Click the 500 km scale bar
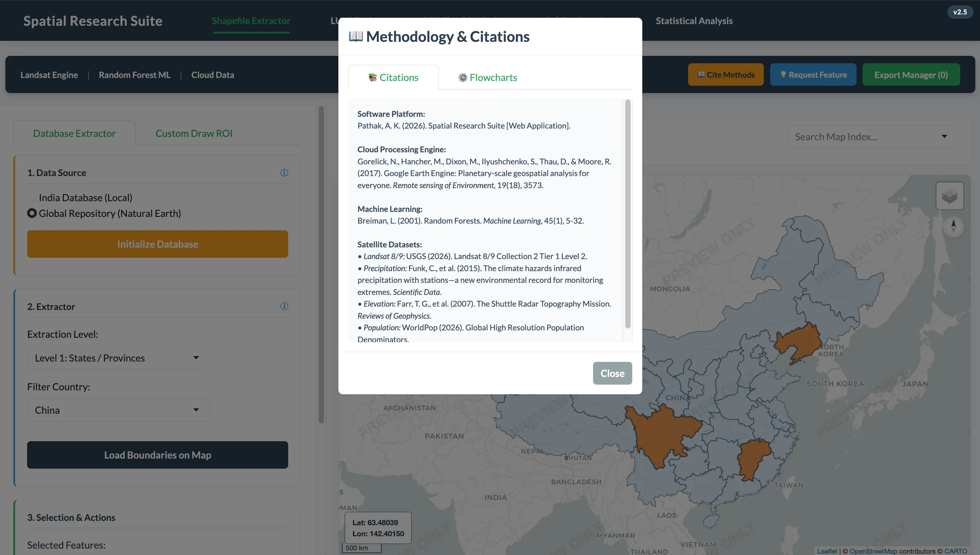980x555 pixels. pos(362,548)
